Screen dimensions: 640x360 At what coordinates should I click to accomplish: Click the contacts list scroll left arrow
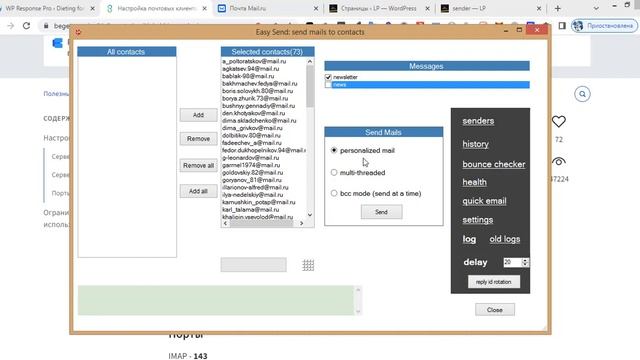tap(225, 223)
